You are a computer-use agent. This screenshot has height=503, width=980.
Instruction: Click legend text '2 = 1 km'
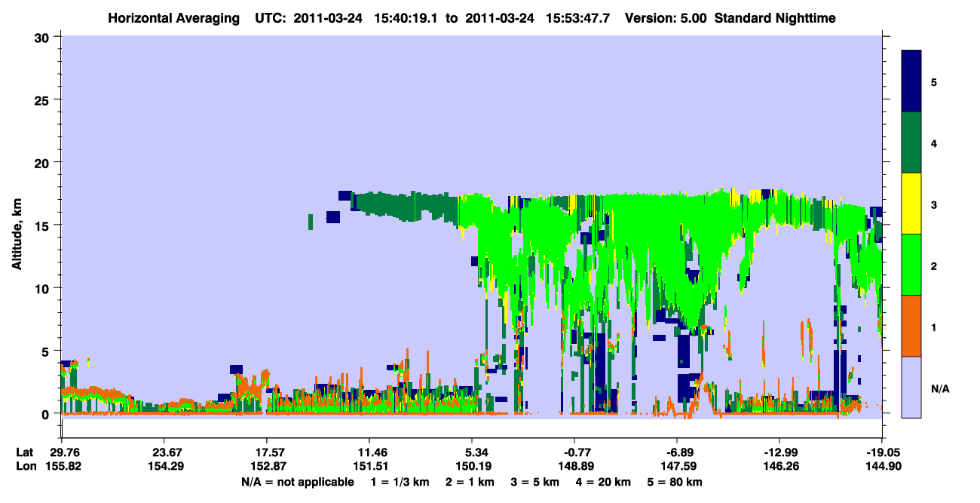point(470,482)
